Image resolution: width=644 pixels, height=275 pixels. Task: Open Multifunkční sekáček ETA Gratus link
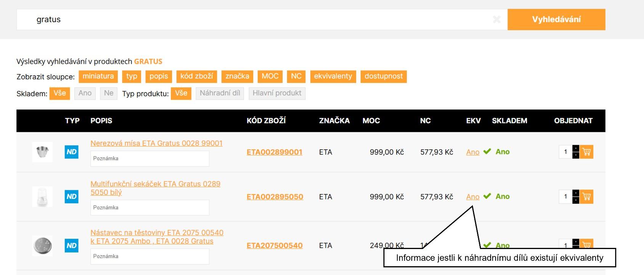tap(155, 188)
